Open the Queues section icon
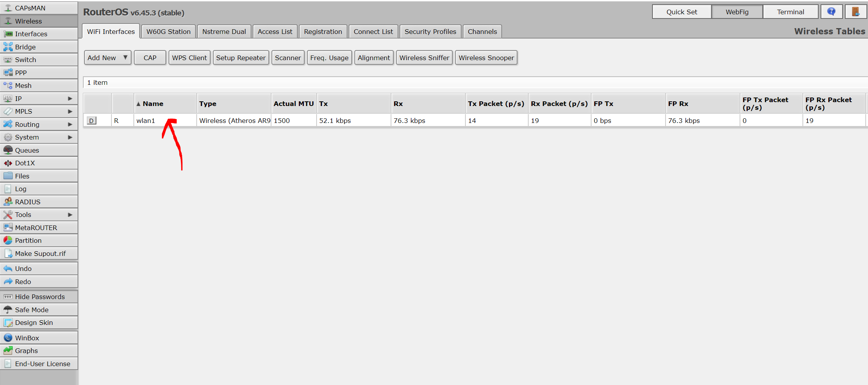The height and width of the screenshot is (385, 868). [x=8, y=150]
